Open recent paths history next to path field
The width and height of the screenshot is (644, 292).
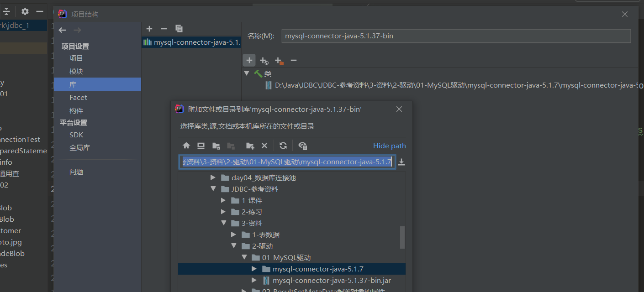coord(401,162)
